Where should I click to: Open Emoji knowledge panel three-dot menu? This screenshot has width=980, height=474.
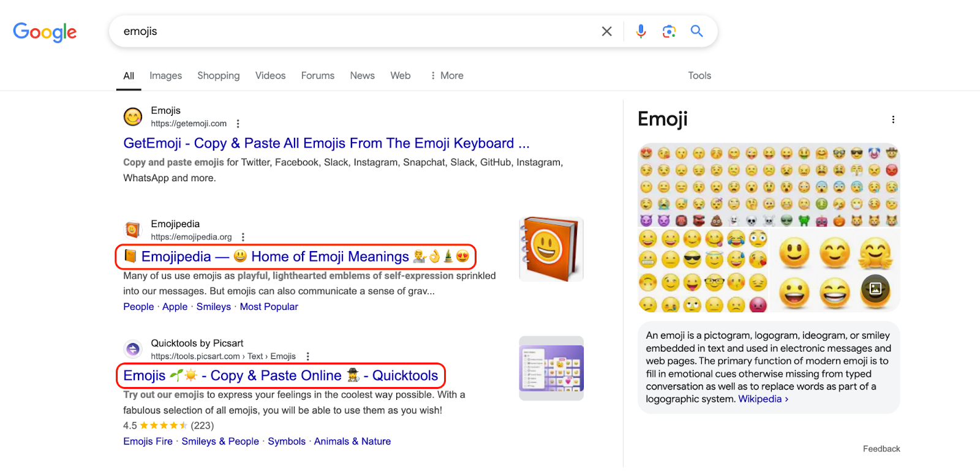pyautogui.click(x=893, y=119)
